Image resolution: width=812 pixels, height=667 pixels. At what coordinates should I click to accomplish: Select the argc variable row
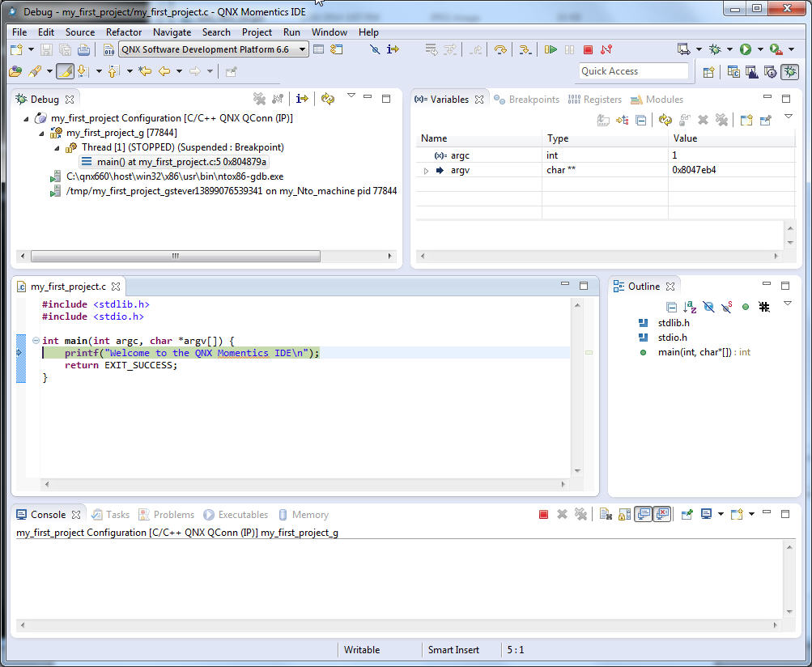(x=606, y=155)
